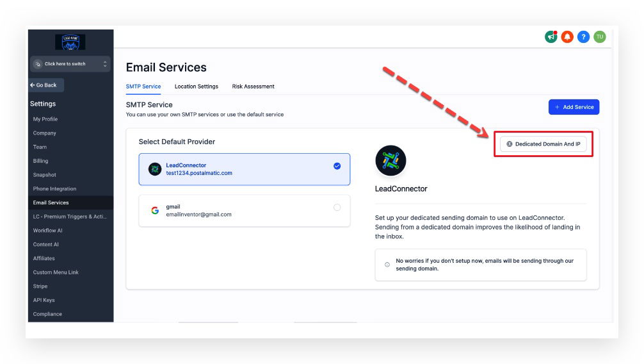The image size is (644, 364).
Task: Open Snapshot settings
Action: click(44, 175)
